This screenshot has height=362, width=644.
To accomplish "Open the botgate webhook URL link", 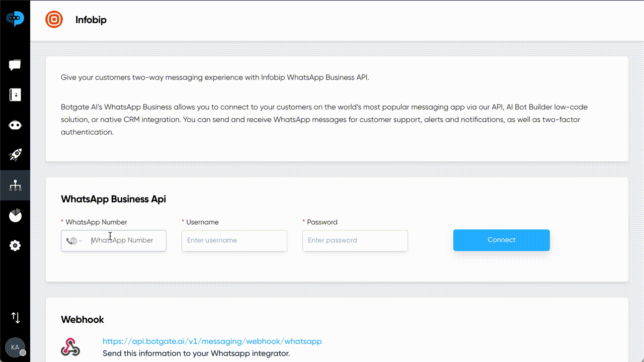I will [x=212, y=341].
